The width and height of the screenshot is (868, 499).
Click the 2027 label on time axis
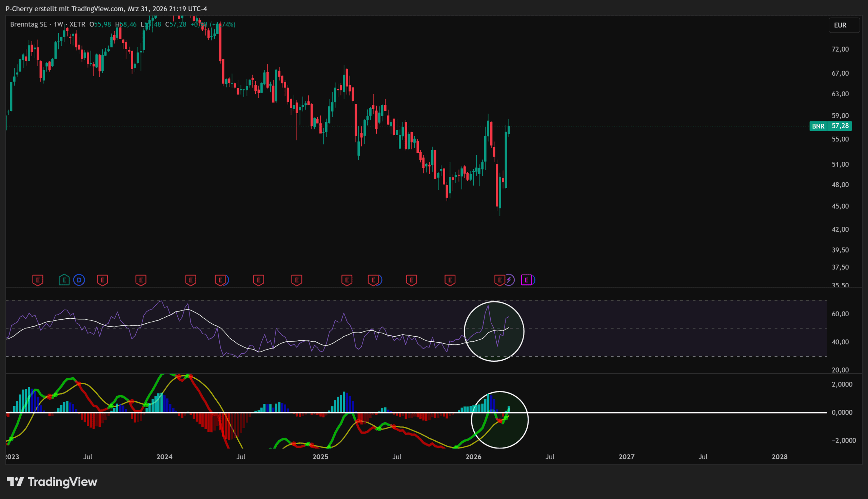click(x=626, y=457)
